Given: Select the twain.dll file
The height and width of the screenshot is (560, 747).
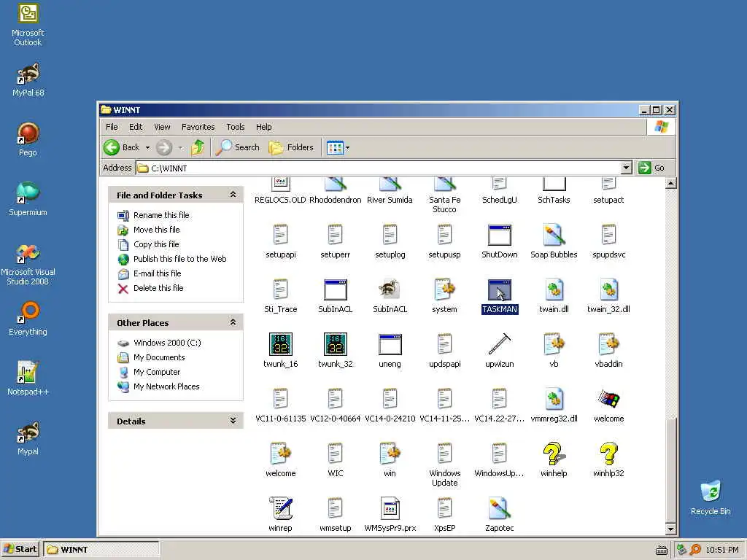Looking at the screenshot, I should point(554,290).
